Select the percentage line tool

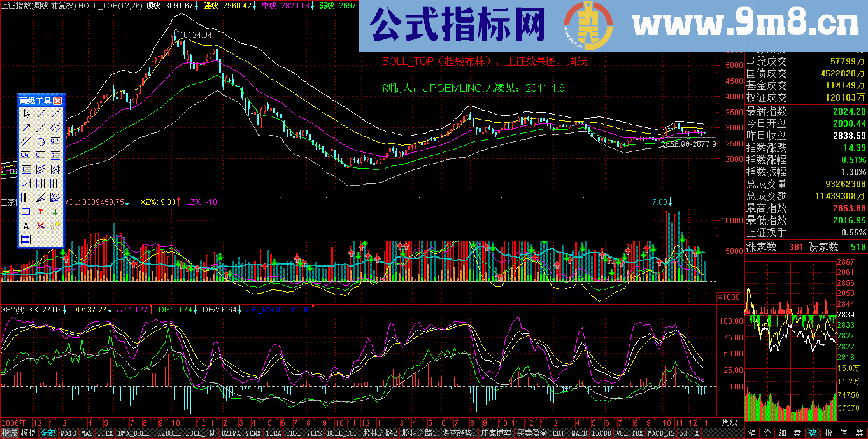point(55,155)
